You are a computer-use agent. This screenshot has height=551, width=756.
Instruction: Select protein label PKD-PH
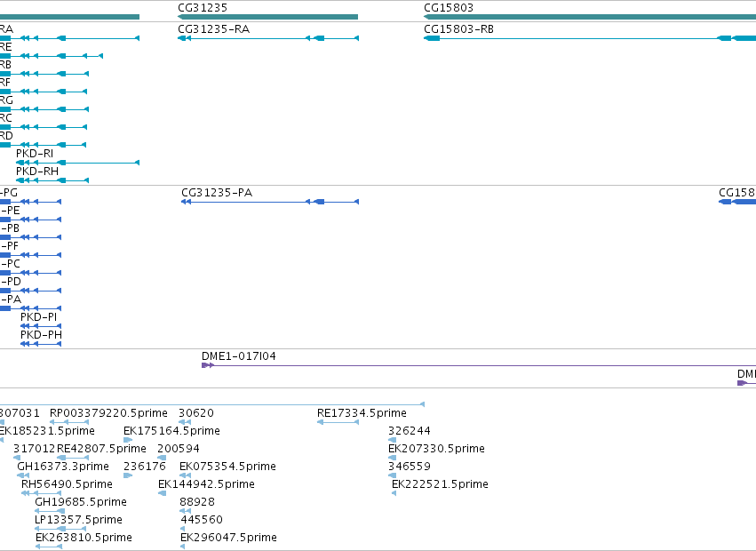[x=41, y=335]
